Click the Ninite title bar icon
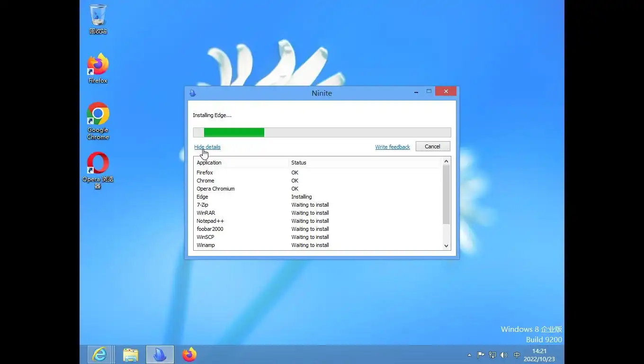The height and width of the screenshot is (364, 644). pyautogui.click(x=193, y=93)
